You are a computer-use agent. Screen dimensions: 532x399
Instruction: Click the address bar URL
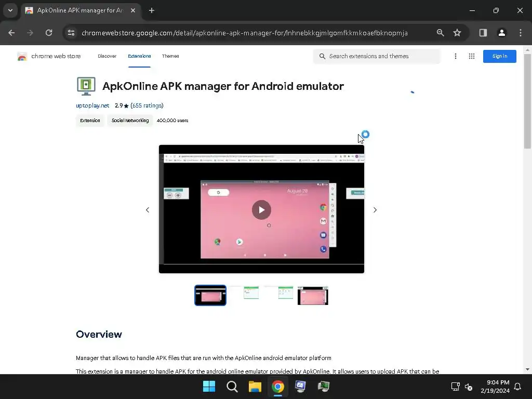[244, 33]
